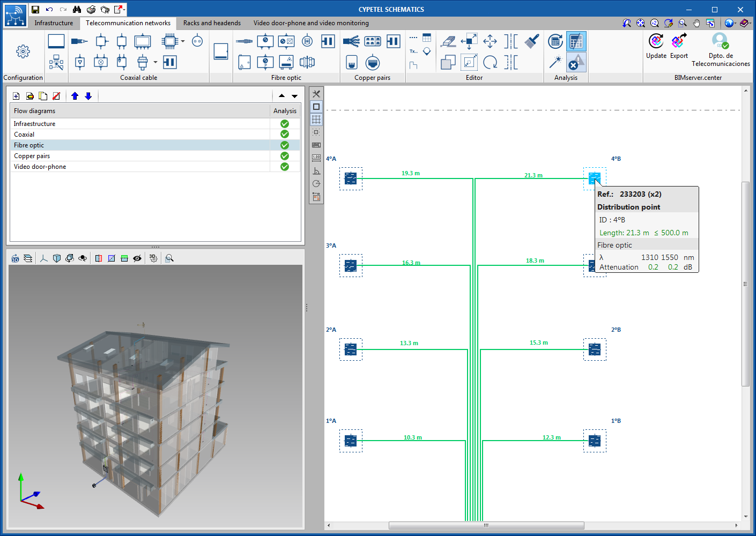Click the 2ºB distribution point symbol

[x=595, y=349]
